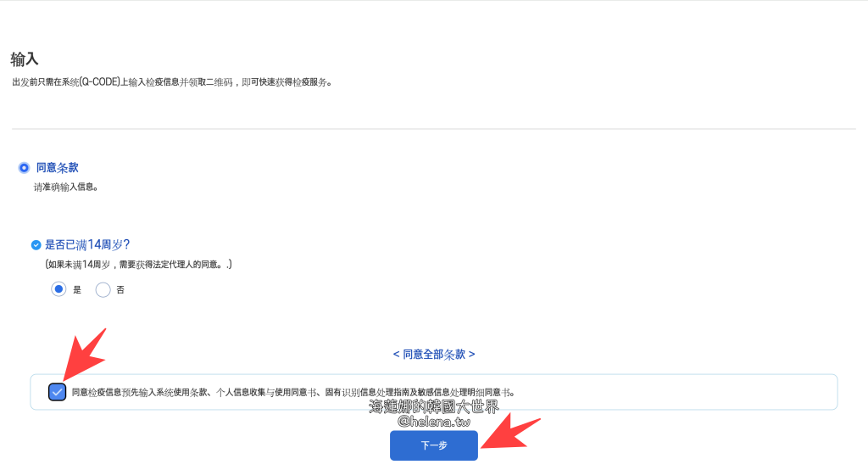Toggle the agree-to-terms checkbox
The width and height of the screenshot is (868, 470).
click(57, 392)
